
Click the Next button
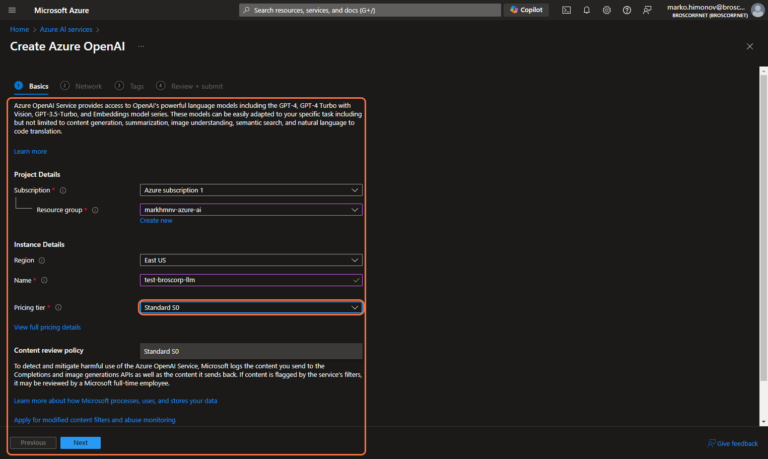80,443
